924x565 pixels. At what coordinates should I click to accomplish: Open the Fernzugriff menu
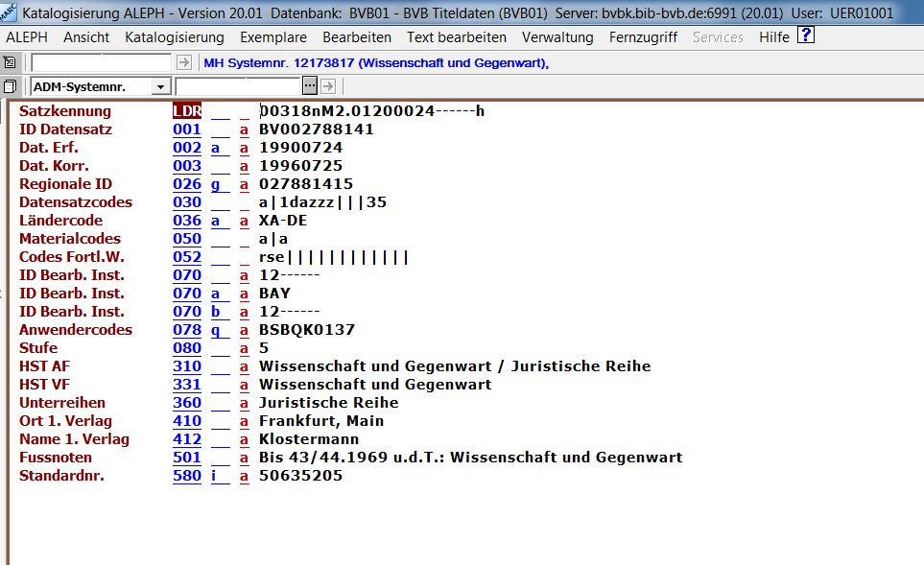(x=643, y=37)
